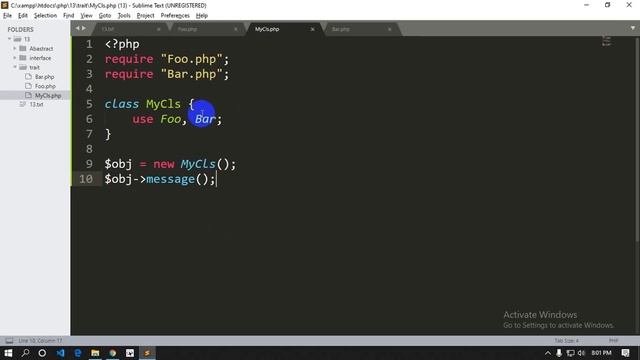Open Cortana from the taskbar

pyautogui.click(x=42, y=353)
